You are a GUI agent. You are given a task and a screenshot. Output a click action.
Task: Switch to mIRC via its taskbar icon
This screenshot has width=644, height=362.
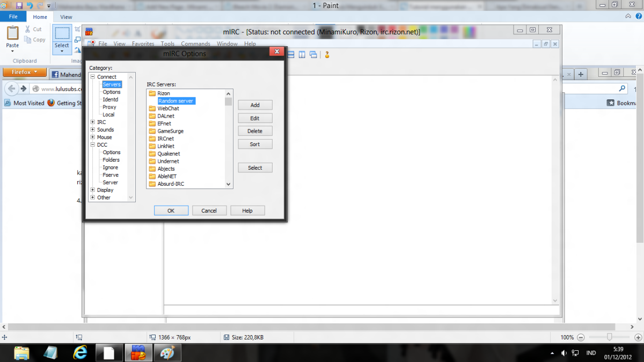tap(138, 353)
